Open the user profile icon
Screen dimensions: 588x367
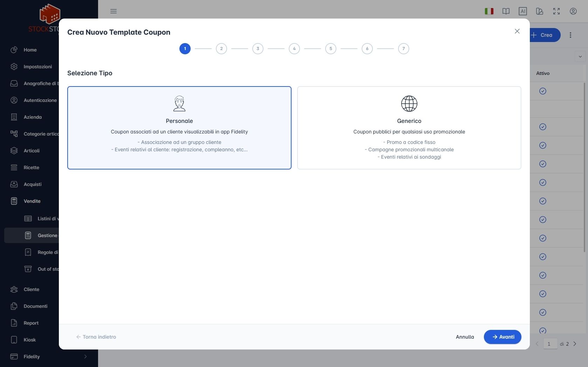(x=573, y=11)
